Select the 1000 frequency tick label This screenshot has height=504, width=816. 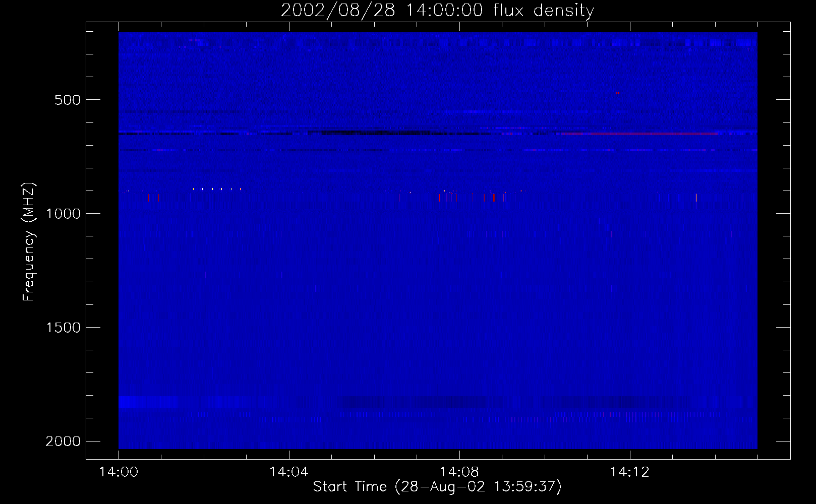pos(63,214)
